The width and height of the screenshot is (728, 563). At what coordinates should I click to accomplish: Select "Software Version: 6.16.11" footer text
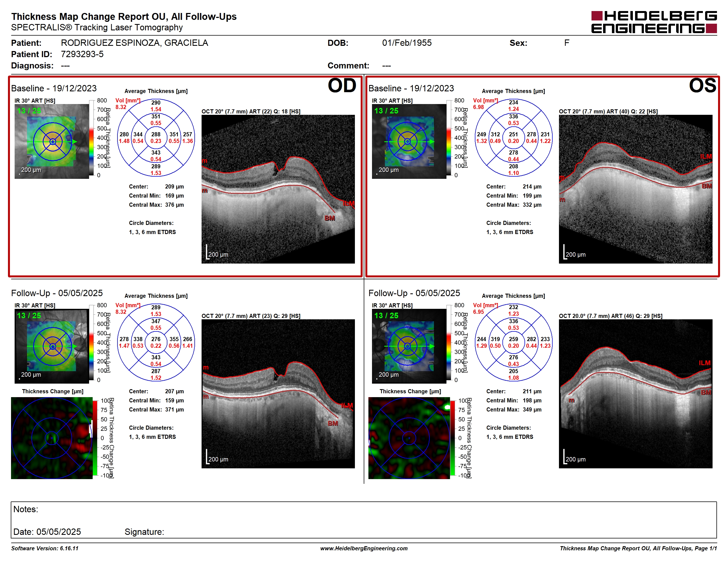point(45,548)
